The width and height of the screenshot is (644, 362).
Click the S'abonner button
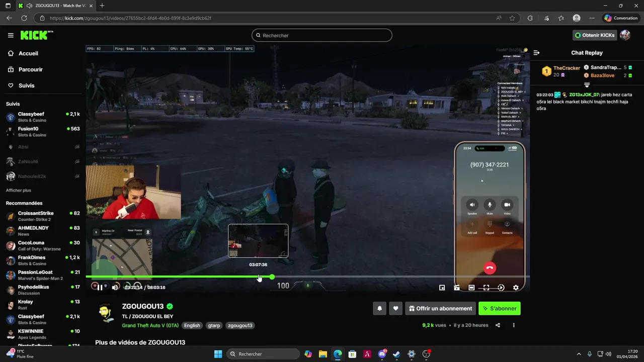[500, 308]
